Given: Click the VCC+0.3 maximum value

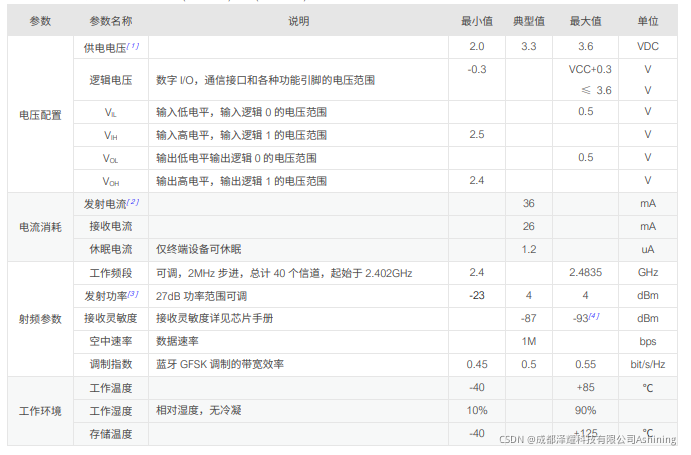Looking at the screenshot, I should pos(590,69).
